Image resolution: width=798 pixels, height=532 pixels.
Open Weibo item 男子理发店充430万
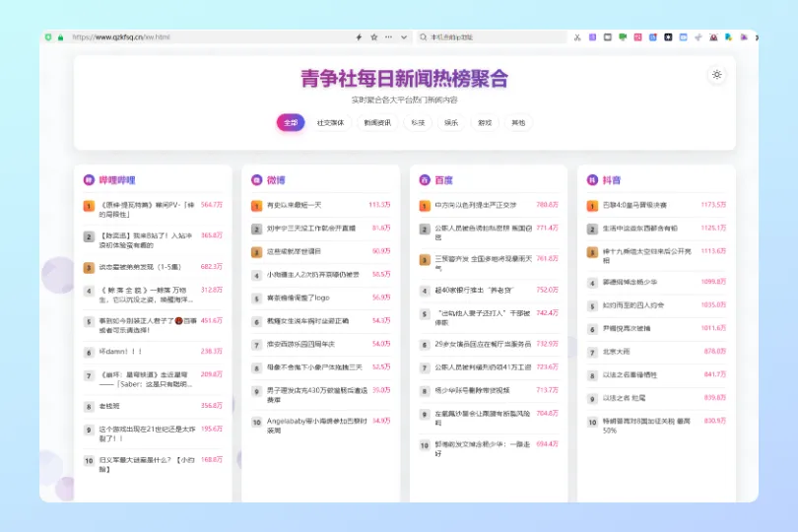click(316, 395)
